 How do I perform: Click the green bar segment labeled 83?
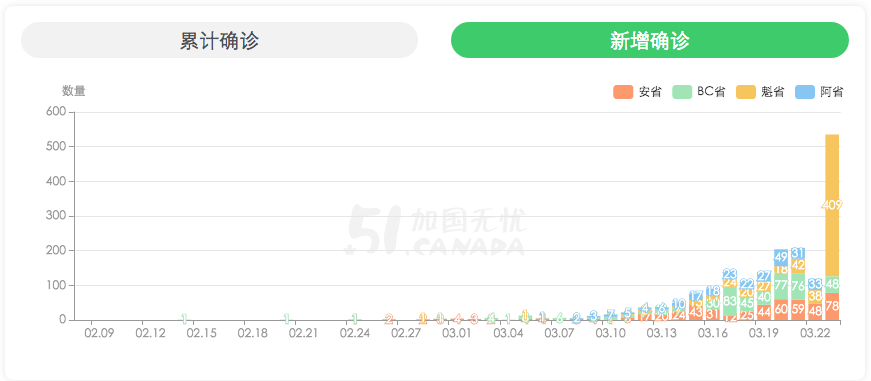click(x=730, y=302)
